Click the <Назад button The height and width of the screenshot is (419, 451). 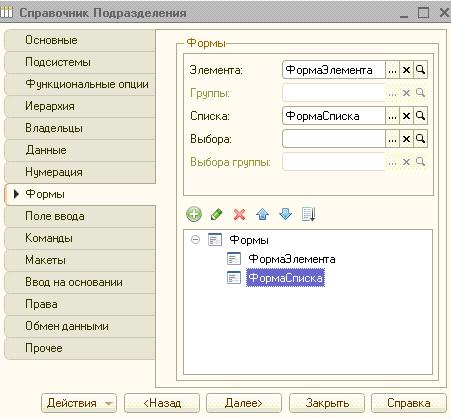pos(162,403)
